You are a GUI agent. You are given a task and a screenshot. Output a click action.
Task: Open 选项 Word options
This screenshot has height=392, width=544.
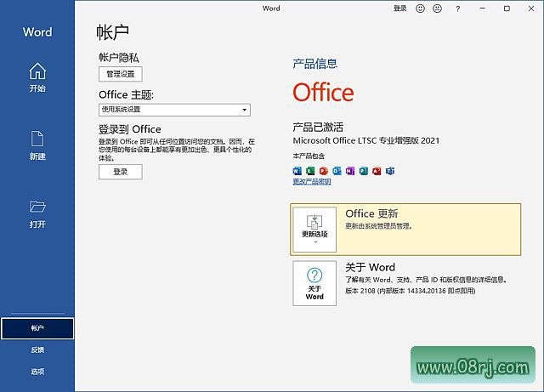[37, 372]
